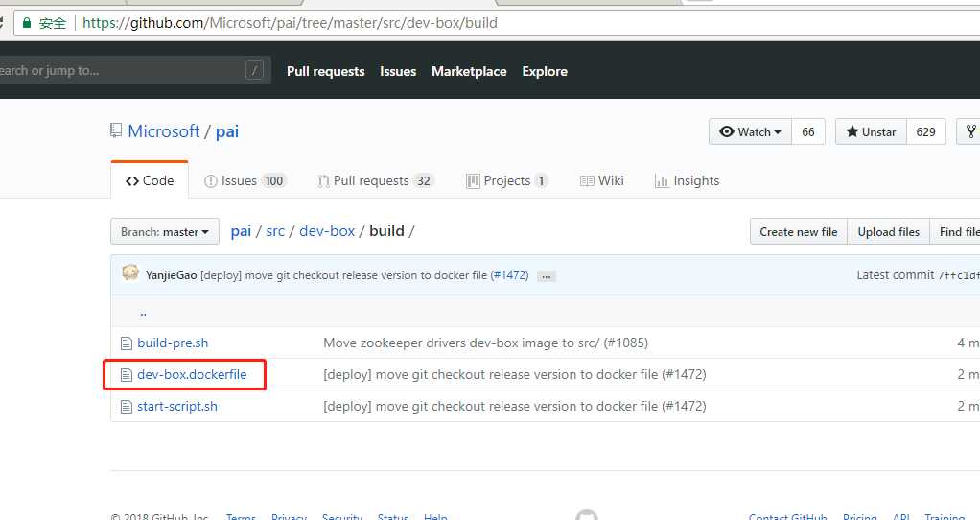Screen dimensions: 980x520
Task: Click the slash shortcut key icon in search
Action: coord(254,71)
